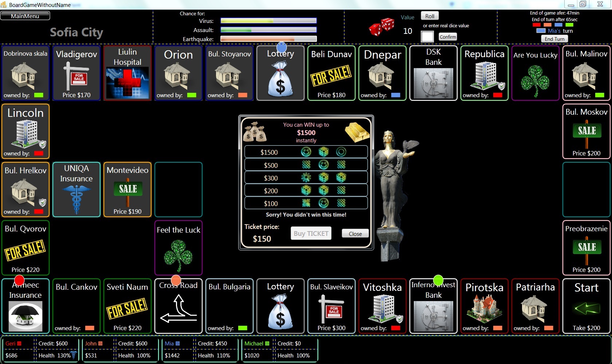This screenshot has width=612, height=364.
Task: Click the Cross Road arrows icon
Action: (178, 309)
